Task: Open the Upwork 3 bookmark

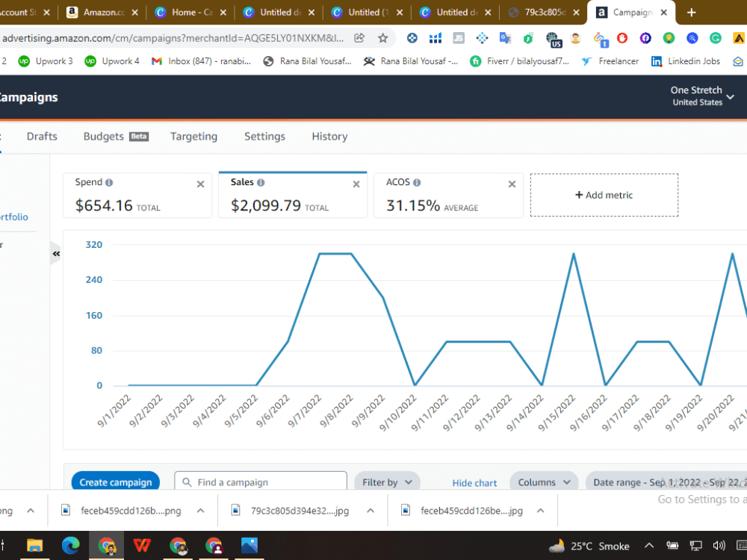Action: (46, 61)
